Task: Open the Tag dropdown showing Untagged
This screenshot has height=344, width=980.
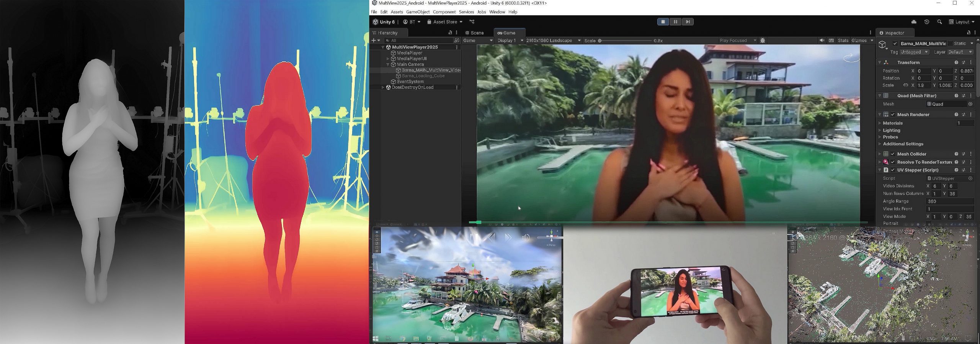Action: click(x=914, y=52)
